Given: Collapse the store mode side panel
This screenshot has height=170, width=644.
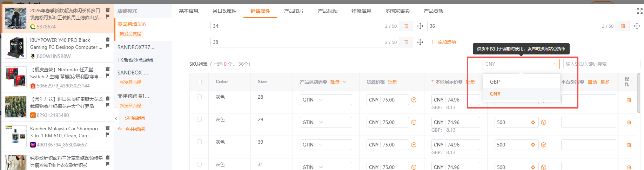Looking at the screenshot, I should [x=116, y=118].
